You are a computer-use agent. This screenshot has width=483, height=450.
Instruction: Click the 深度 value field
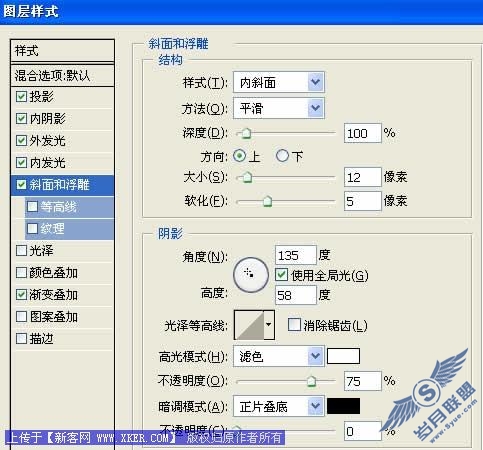363,133
